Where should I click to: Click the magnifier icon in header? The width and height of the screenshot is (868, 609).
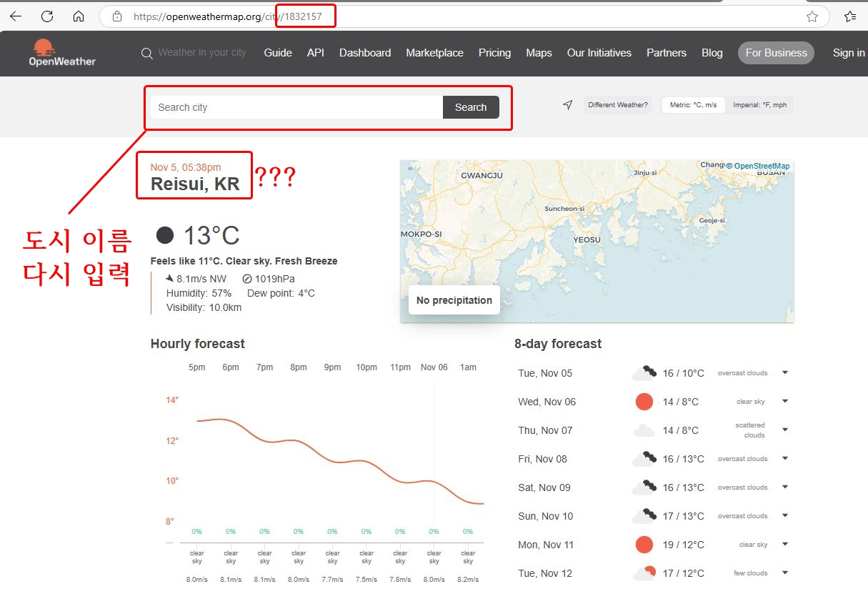(147, 53)
